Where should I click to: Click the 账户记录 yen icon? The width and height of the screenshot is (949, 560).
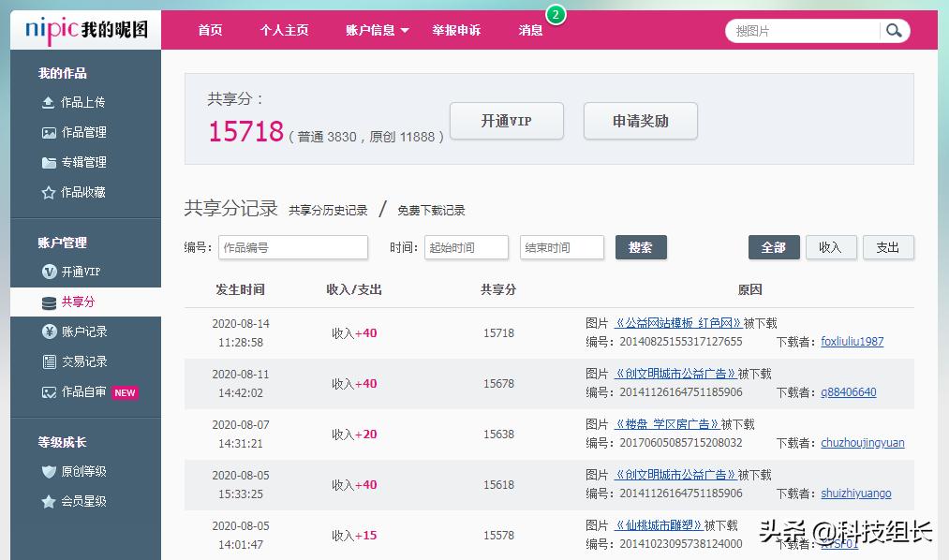(x=50, y=332)
